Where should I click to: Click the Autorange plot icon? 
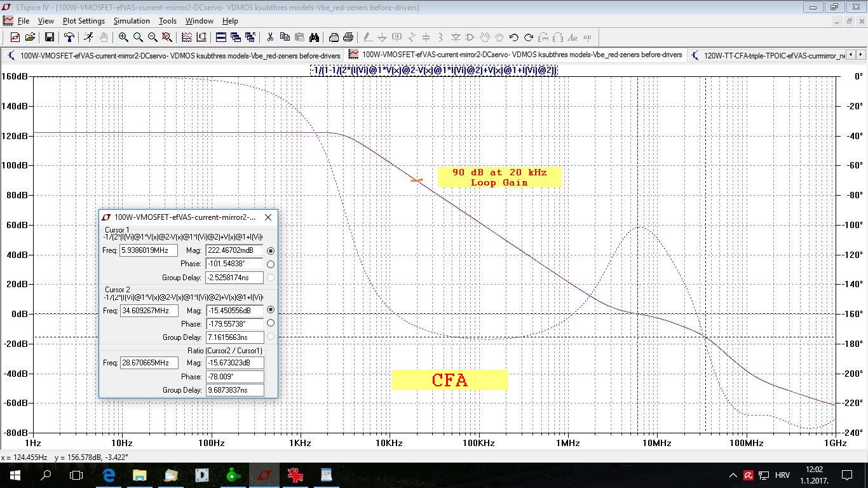[201, 37]
